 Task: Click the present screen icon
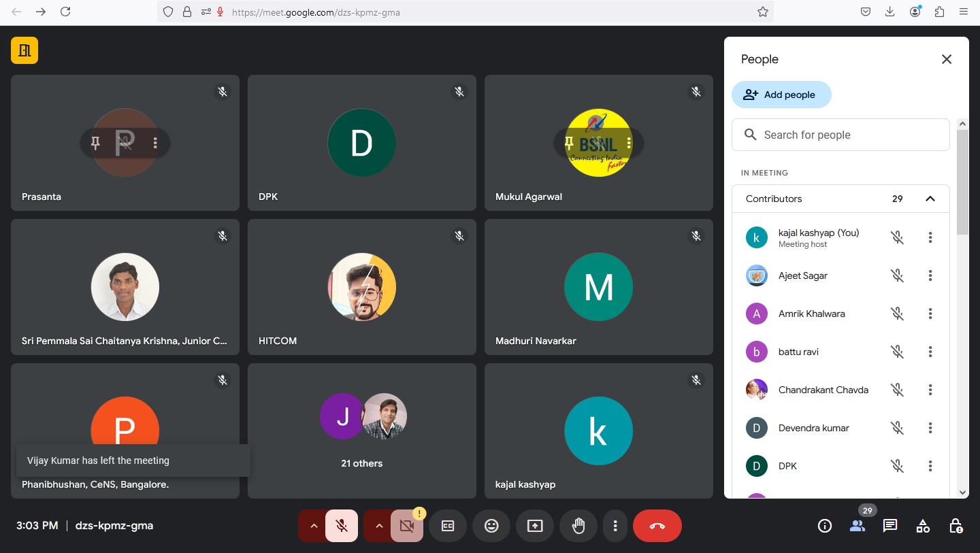coord(535,526)
